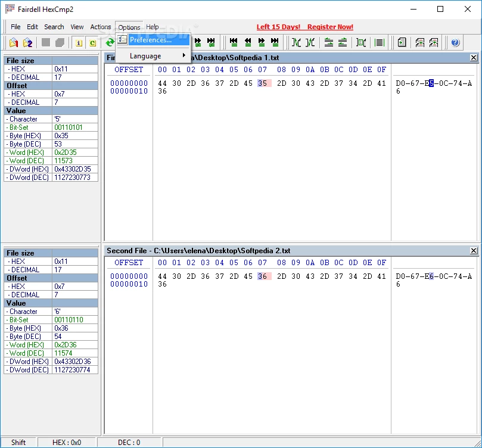
Task: Expand the Language submenu
Action: [x=146, y=56]
